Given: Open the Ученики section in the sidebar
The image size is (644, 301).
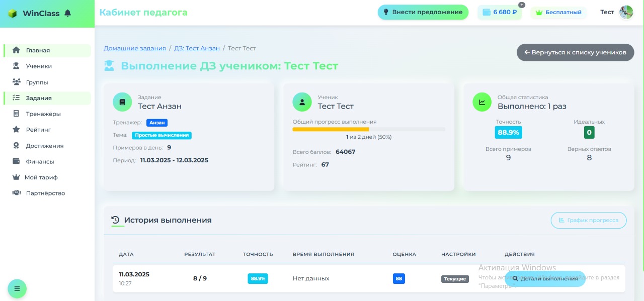Looking at the screenshot, I should point(39,66).
